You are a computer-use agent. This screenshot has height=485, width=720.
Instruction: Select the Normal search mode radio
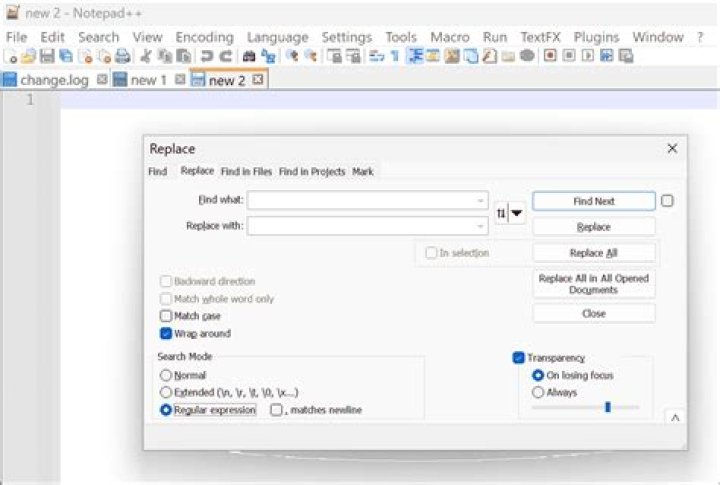[x=165, y=375]
